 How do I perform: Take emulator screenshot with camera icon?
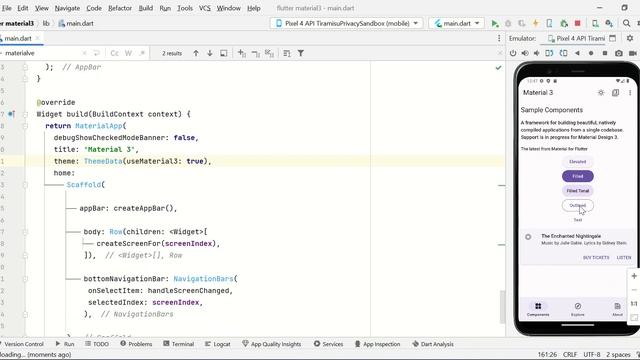pyautogui.click(x=619, y=53)
